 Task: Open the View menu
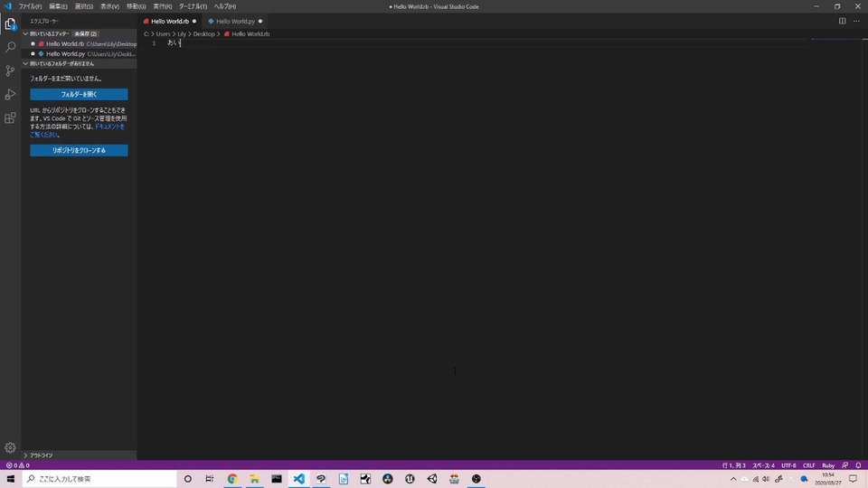coord(109,6)
